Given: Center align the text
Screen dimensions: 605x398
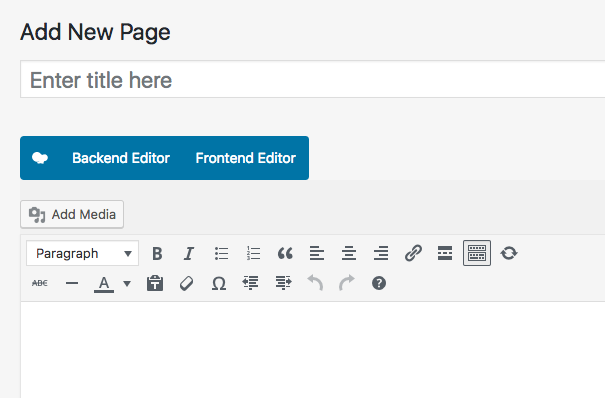Looking at the screenshot, I should click(349, 253).
